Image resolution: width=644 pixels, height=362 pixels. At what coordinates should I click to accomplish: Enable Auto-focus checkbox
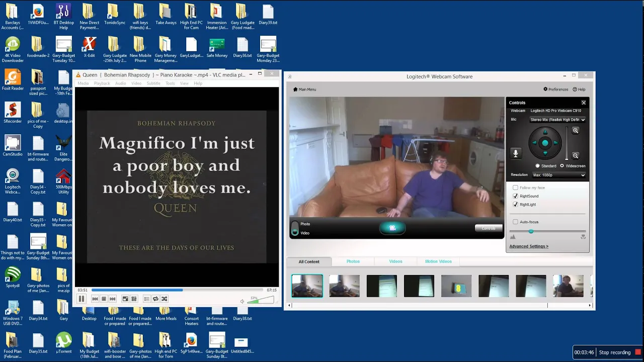515,222
